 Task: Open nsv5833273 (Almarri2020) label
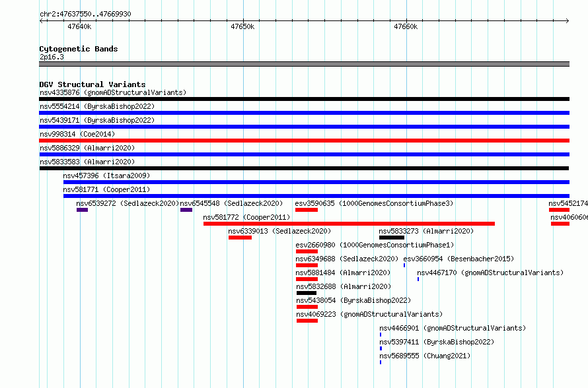[x=426, y=231]
